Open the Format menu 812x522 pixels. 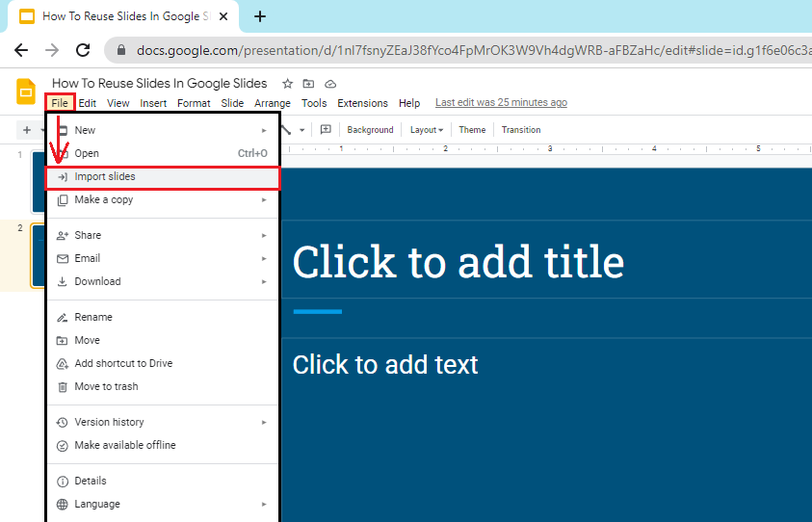coord(194,103)
